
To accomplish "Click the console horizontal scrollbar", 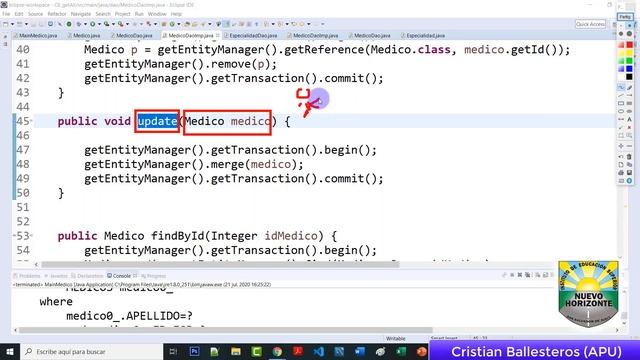I will pos(226,330).
